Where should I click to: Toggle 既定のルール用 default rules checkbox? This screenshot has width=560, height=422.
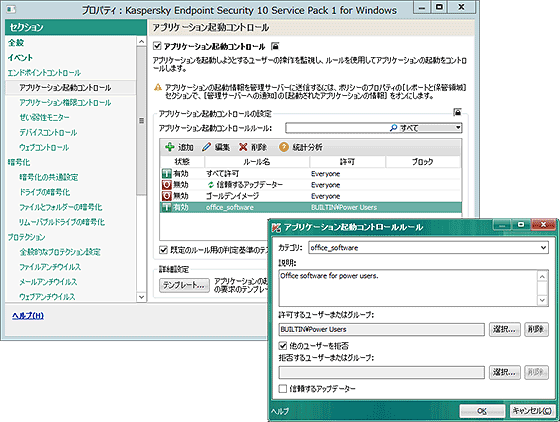tap(163, 250)
